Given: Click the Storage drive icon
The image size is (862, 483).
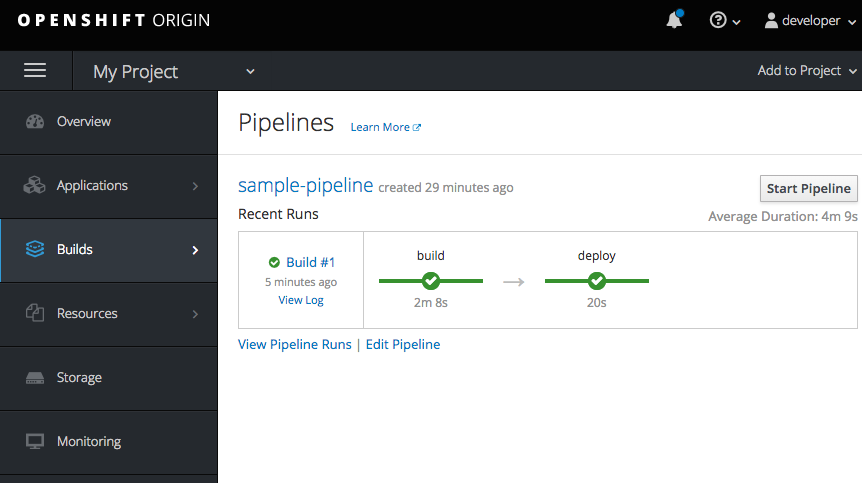Looking at the screenshot, I should point(35,378).
